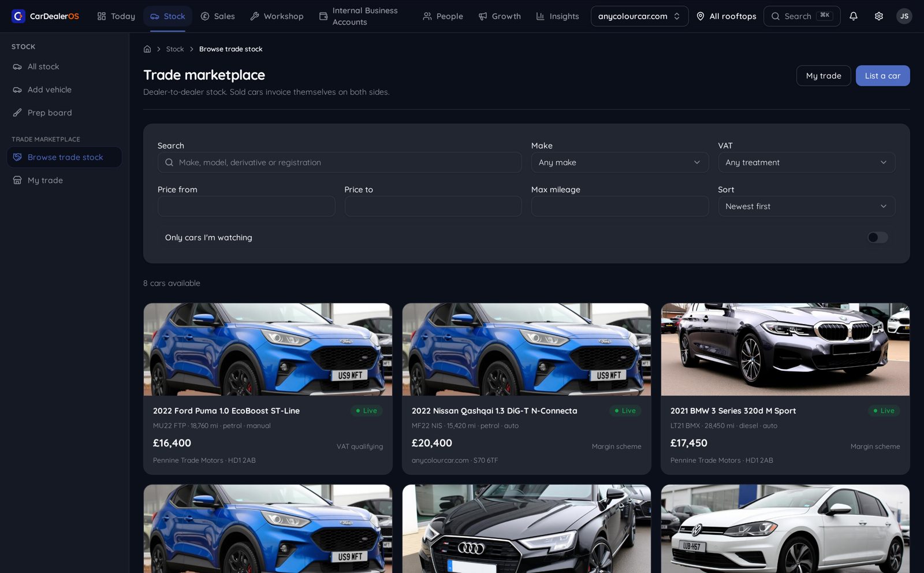Click the Prep board brush icon
This screenshot has width=924, height=573.
pyautogui.click(x=17, y=113)
